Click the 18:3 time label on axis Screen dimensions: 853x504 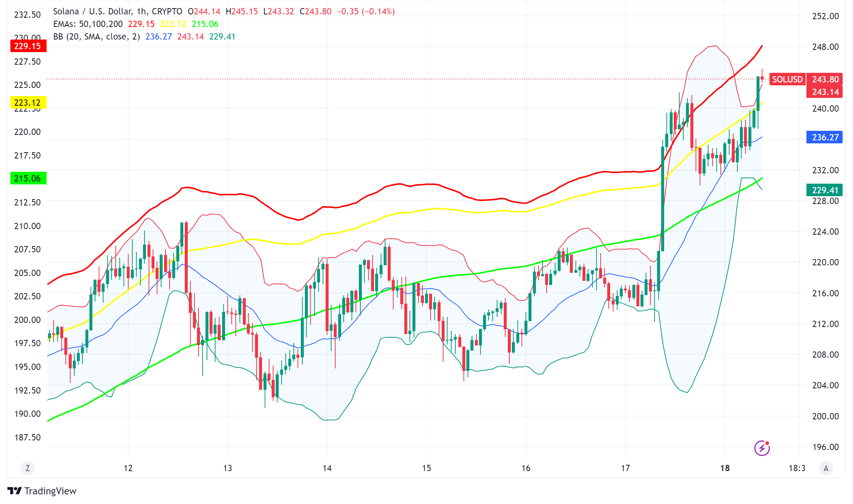click(x=797, y=468)
